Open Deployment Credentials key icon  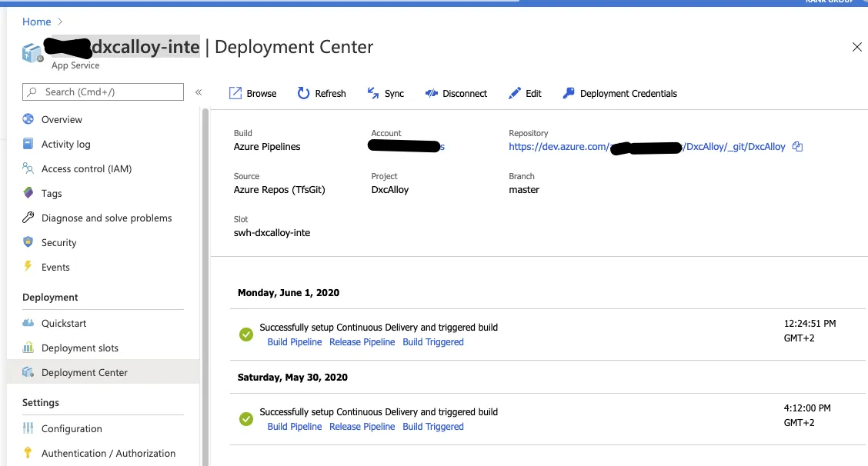tap(569, 93)
